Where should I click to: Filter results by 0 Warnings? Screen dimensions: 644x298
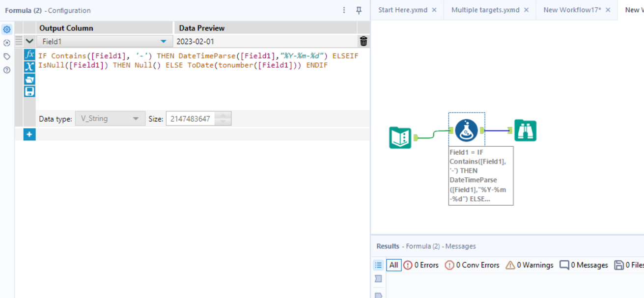(x=529, y=265)
